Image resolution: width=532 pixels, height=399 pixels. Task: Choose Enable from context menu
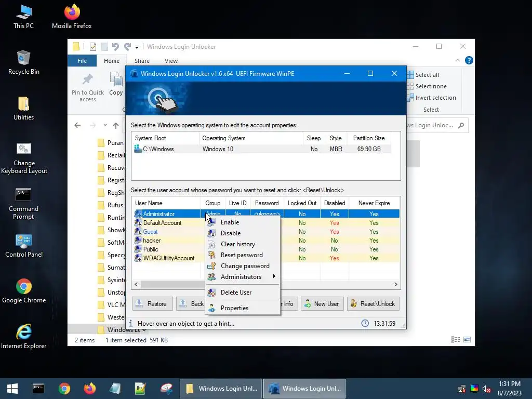(243, 222)
